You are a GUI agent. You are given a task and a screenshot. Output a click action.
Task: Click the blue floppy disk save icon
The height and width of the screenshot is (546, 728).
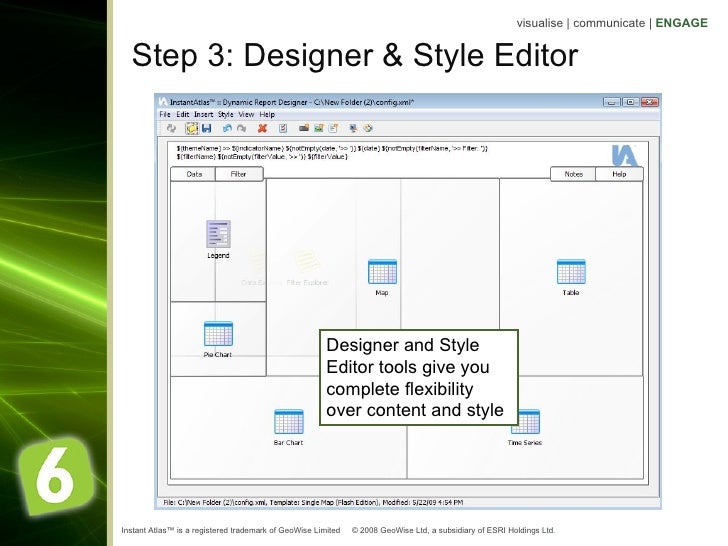[x=207, y=129]
